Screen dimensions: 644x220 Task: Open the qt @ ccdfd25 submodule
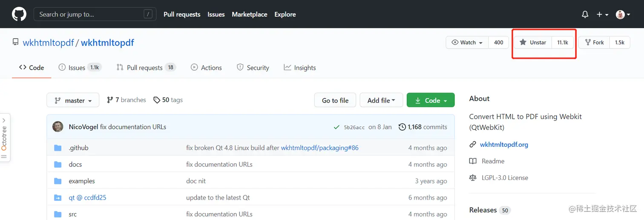pyautogui.click(x=87, y=197)
